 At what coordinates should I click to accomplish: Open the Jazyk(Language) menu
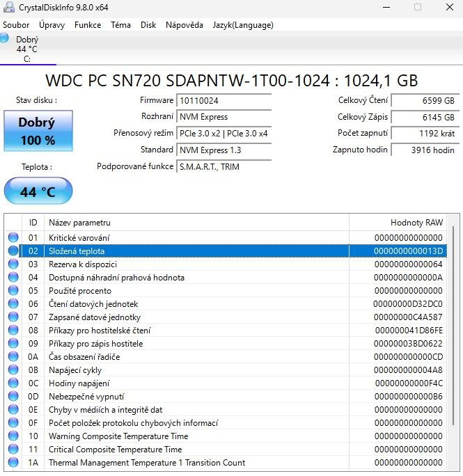pyautogui.click(x=243, y=25)
